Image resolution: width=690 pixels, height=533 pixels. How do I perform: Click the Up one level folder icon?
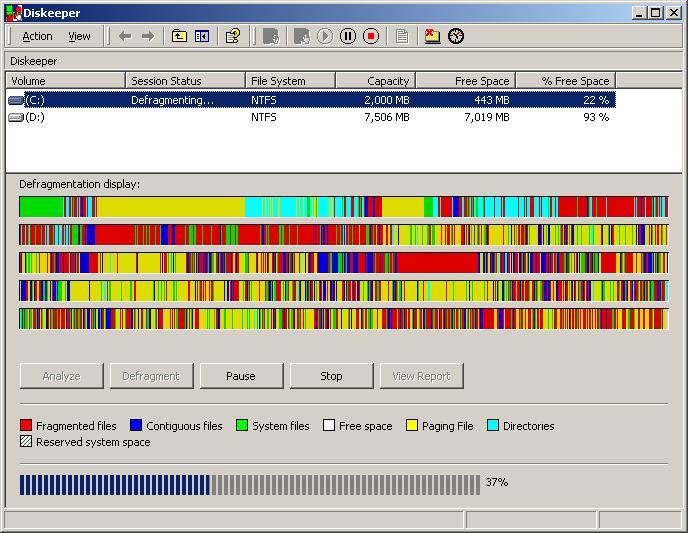(x=179, y=36)
